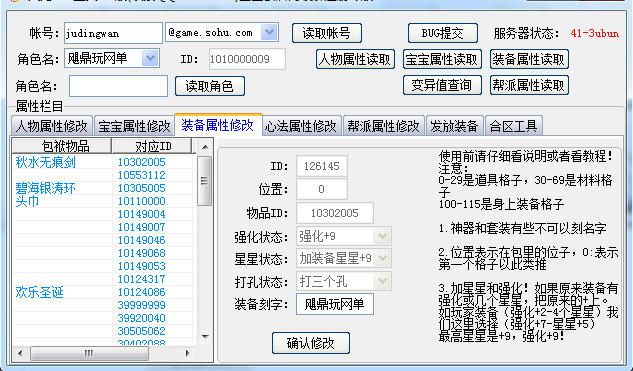Screen dimensions: 633x371
Task: Focus the 帐号 input with judingwan
Action: (x=113, y=33)
